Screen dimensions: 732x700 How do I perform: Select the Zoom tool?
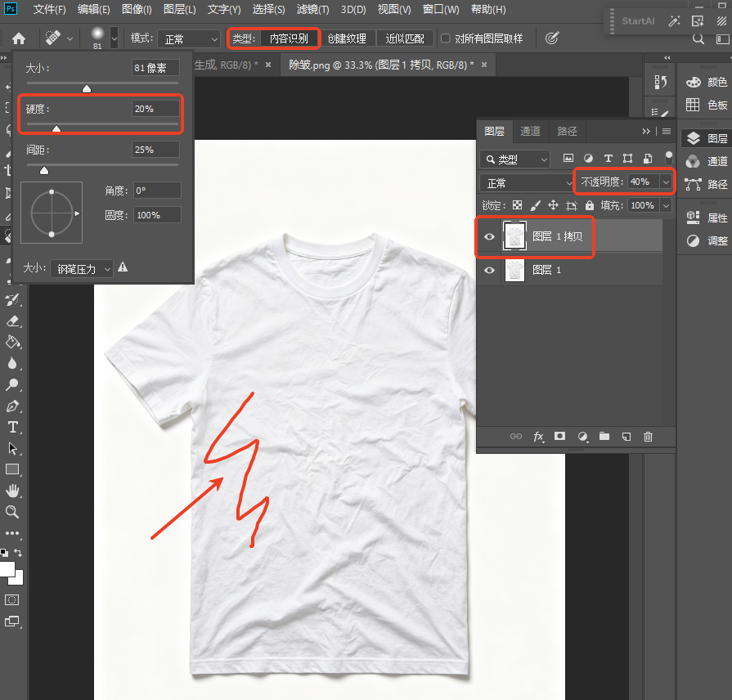click(x=12, y=512)
